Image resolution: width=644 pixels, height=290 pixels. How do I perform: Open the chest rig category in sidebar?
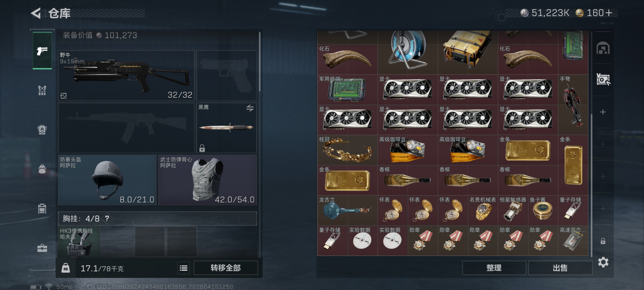42,90
